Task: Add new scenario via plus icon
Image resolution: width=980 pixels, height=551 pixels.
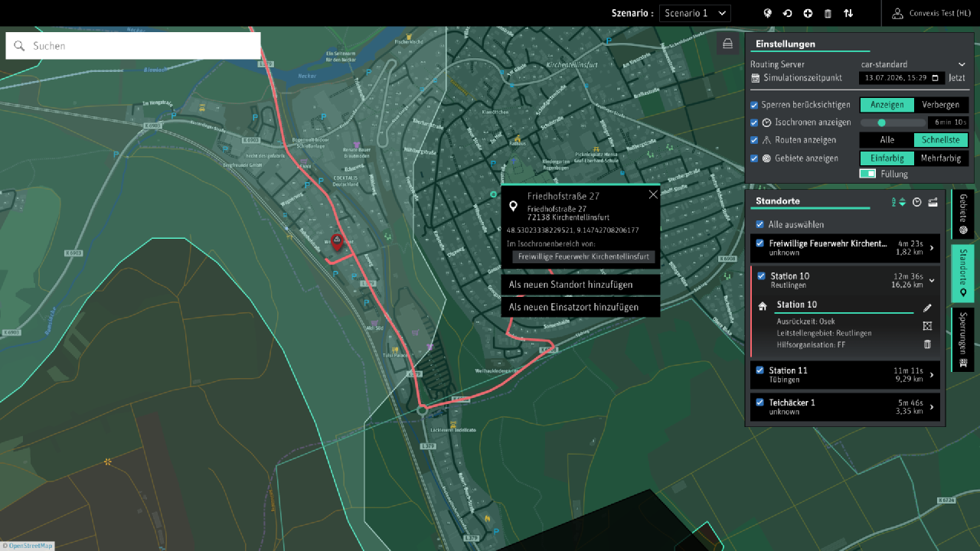Action: pyautogui.click(x=807, y=13)
